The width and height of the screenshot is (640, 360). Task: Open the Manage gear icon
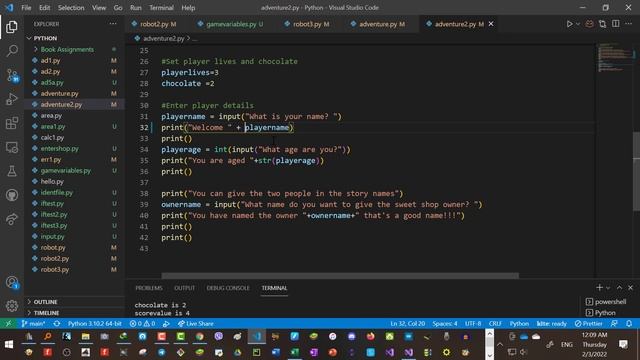12,306
